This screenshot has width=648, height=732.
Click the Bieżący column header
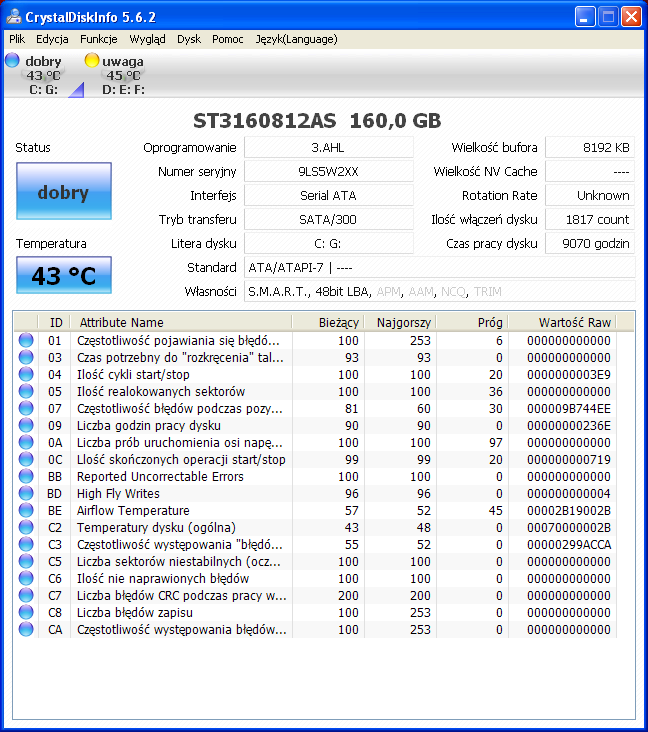pos(328,323)
